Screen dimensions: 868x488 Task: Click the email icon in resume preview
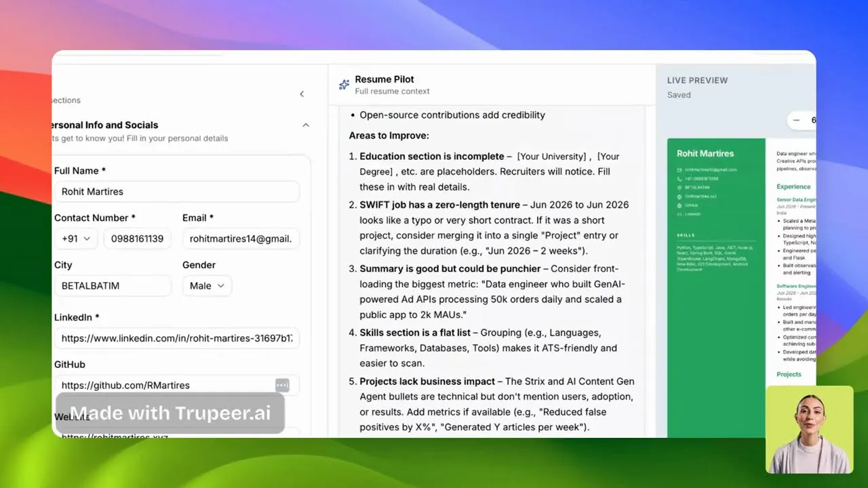point(679,169)
